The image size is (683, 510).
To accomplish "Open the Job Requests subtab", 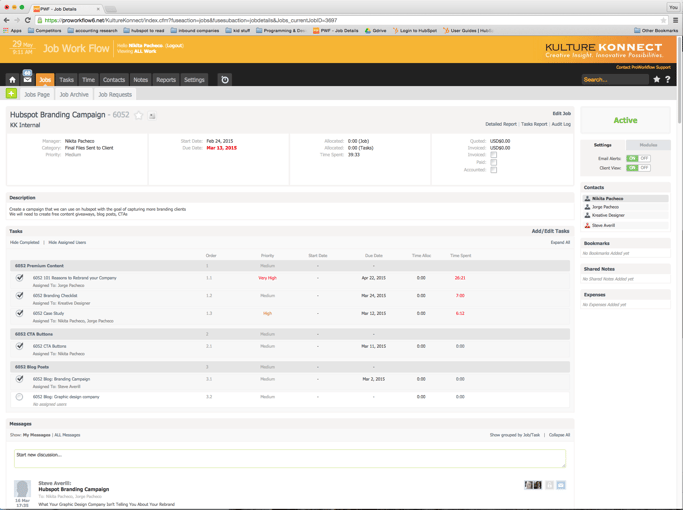I will coord(115,95).
